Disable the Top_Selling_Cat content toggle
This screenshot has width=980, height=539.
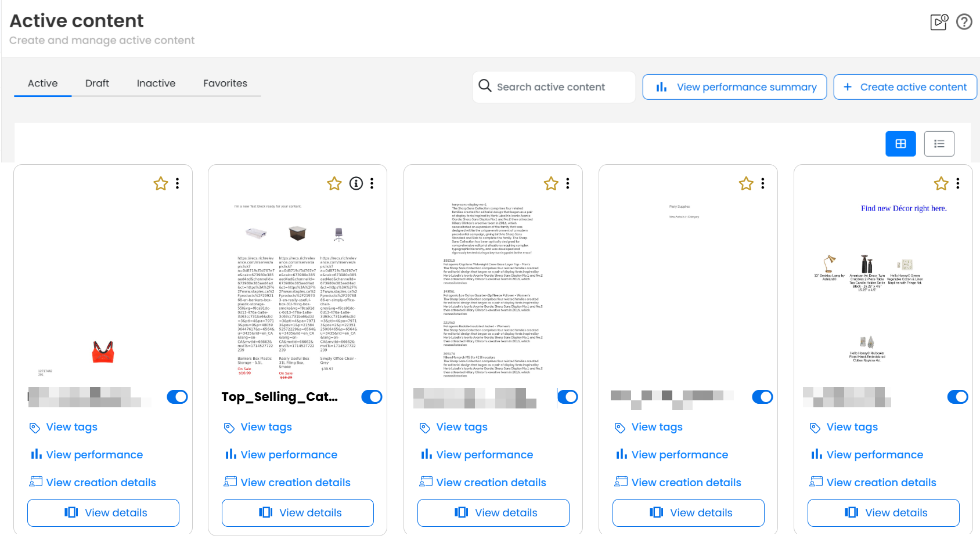point(372,397)
